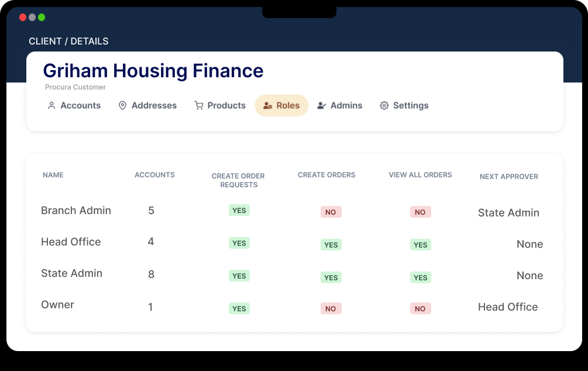Click the Roles user-gear icon
This screenshot has height=371, width=588.
(267, 106)
